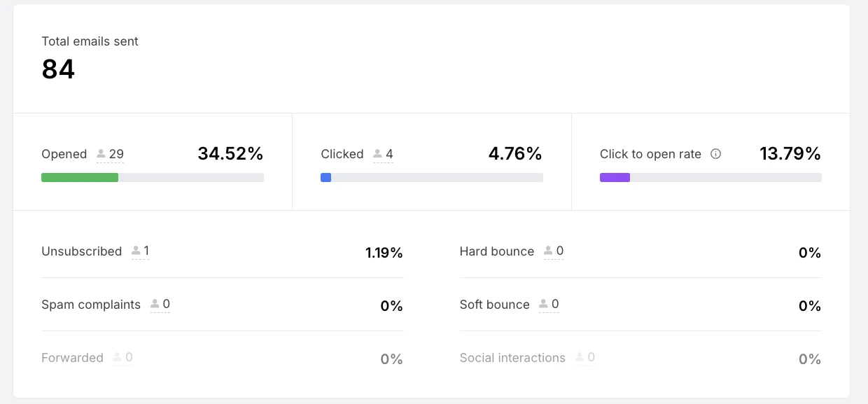Click the blue Clicked progress bar

(x=325, y=178)
